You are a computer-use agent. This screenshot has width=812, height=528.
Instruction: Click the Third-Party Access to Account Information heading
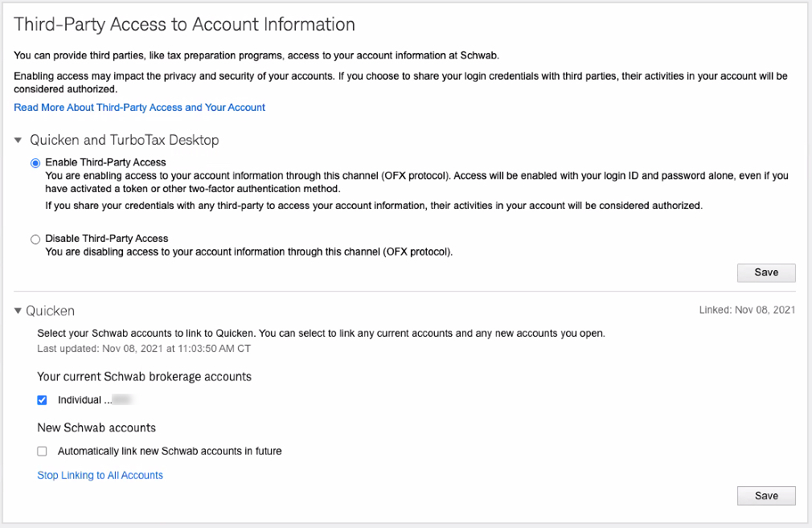tap(184, 24)
